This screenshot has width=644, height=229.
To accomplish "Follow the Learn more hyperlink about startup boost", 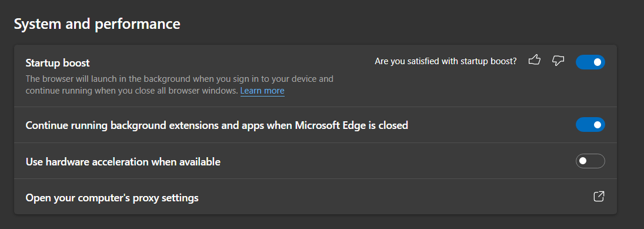I will point(262,91).
